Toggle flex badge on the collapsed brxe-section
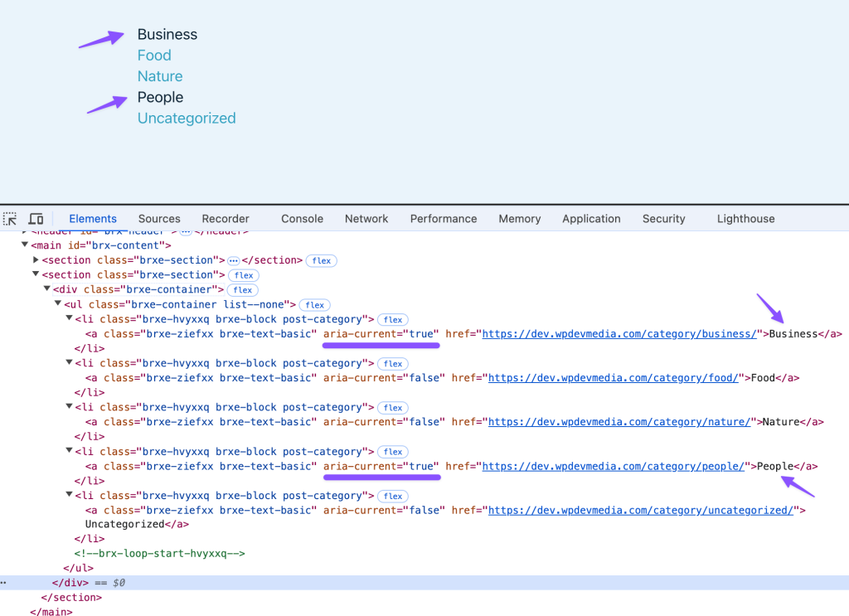The width and height of the screenshot is (849, 616). coord(322,260)
